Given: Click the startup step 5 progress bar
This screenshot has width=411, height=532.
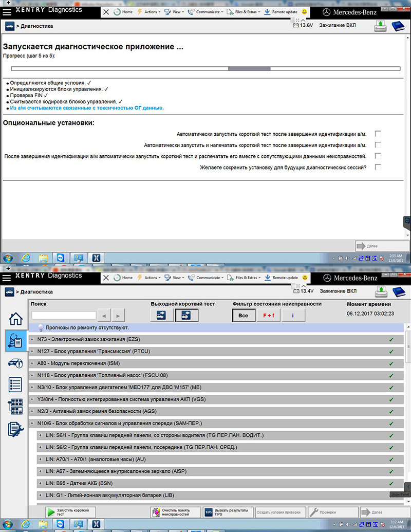Looking at the screenshot, I should point(206,68).
